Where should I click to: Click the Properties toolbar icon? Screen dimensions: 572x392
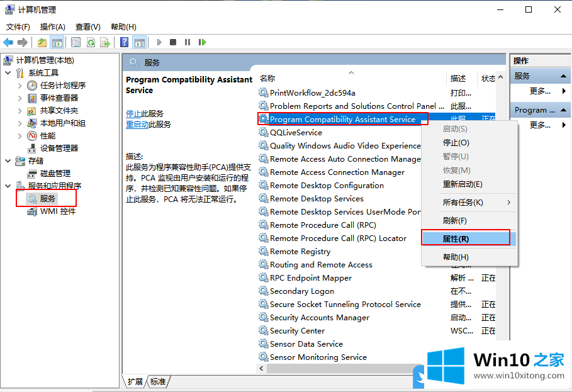[x=76, y=42]
